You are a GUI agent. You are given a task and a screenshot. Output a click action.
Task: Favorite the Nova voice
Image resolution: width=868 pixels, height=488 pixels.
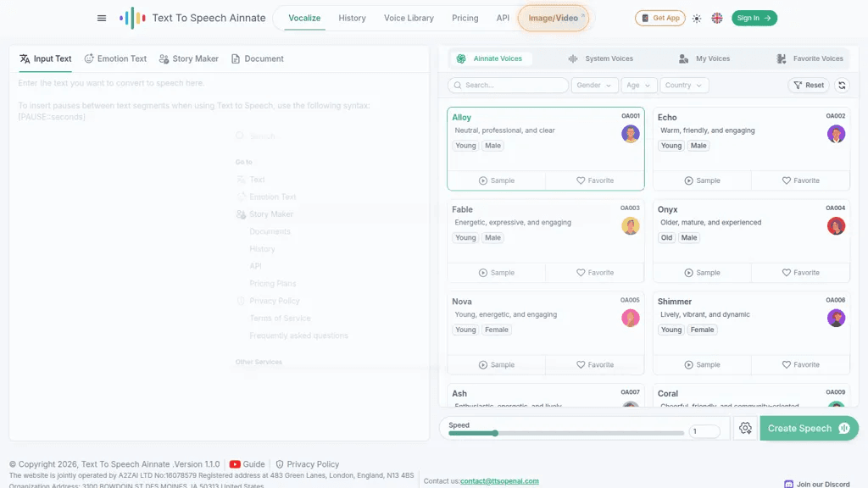(x=595, y=364)
